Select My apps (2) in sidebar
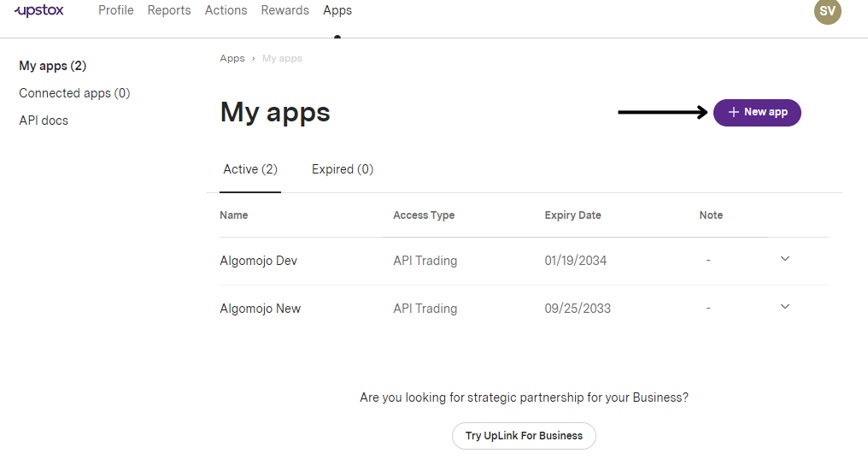 pos(53,66)
